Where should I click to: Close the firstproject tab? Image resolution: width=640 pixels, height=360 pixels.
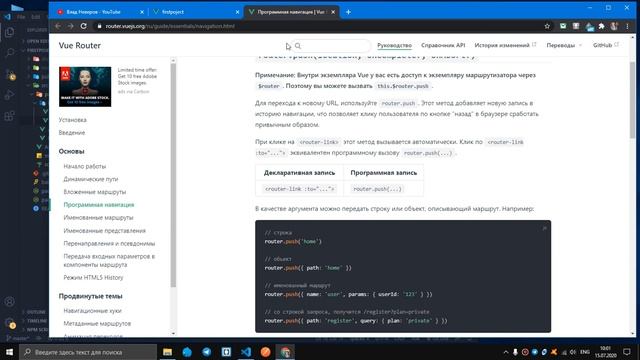click(238, 12)
